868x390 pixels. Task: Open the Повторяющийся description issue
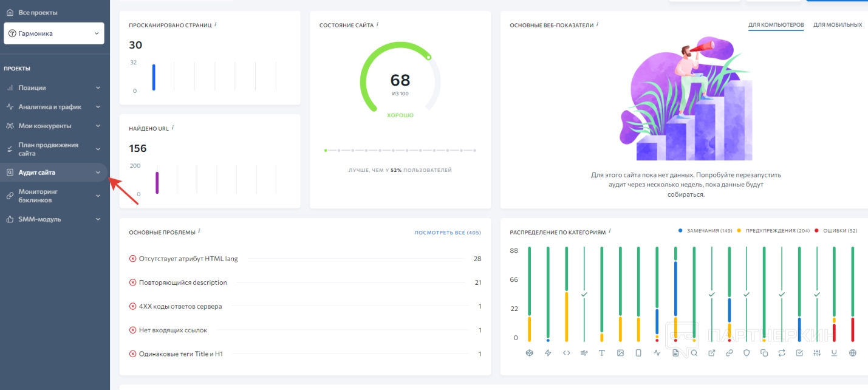[183, 282]
